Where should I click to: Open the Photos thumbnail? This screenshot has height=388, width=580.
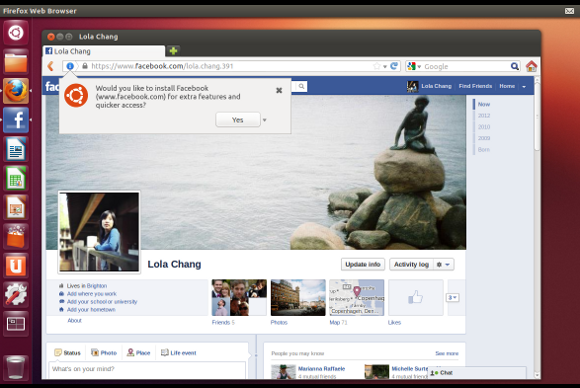pyautogui.click(x=298, y=297)
